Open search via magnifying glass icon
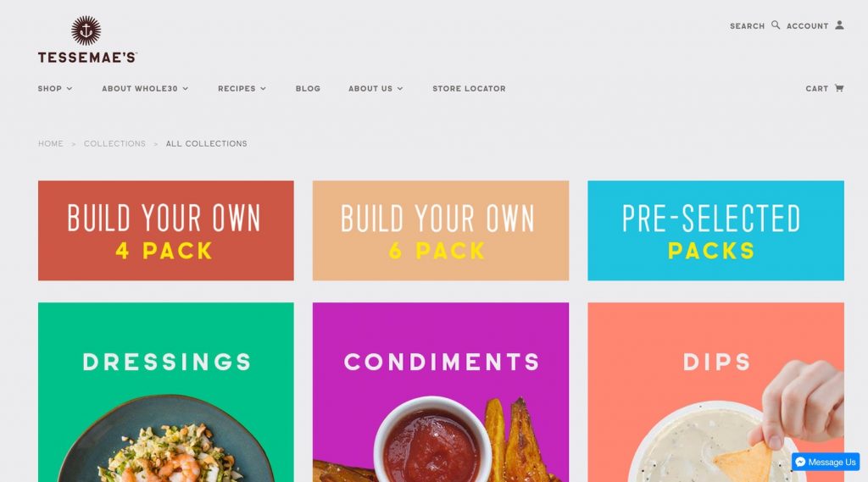 (x=776, y=25)
